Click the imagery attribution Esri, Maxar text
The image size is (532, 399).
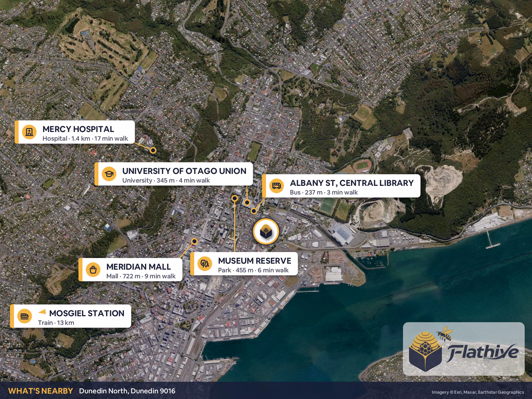tap(478, 392)
